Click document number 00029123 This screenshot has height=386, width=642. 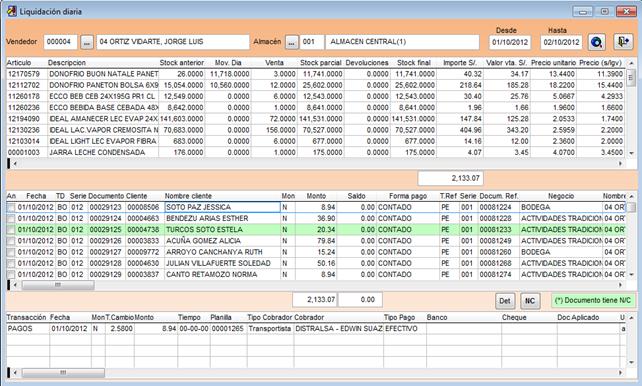click(106, 208)
